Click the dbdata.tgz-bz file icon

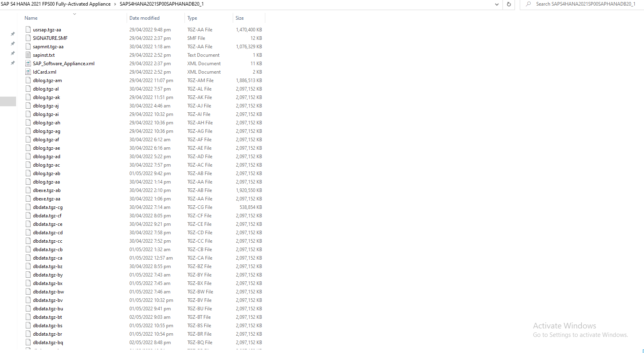coord(28,266)
